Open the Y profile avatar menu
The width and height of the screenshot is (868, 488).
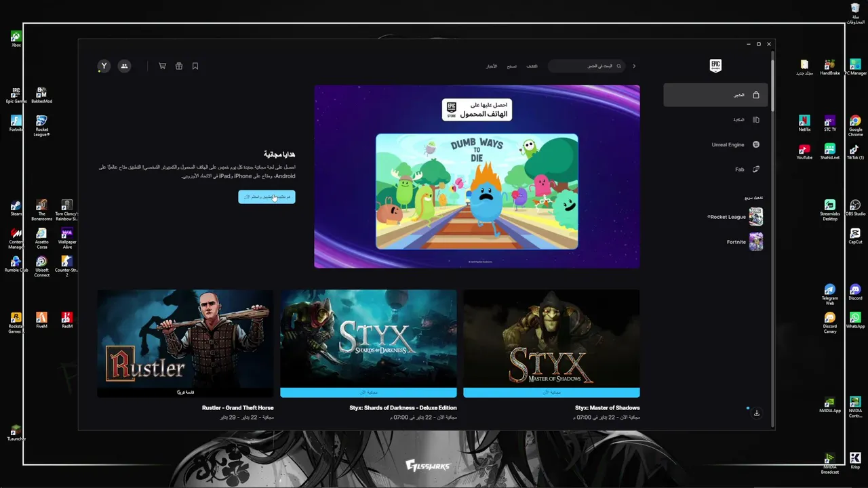(x=104, y=66)
